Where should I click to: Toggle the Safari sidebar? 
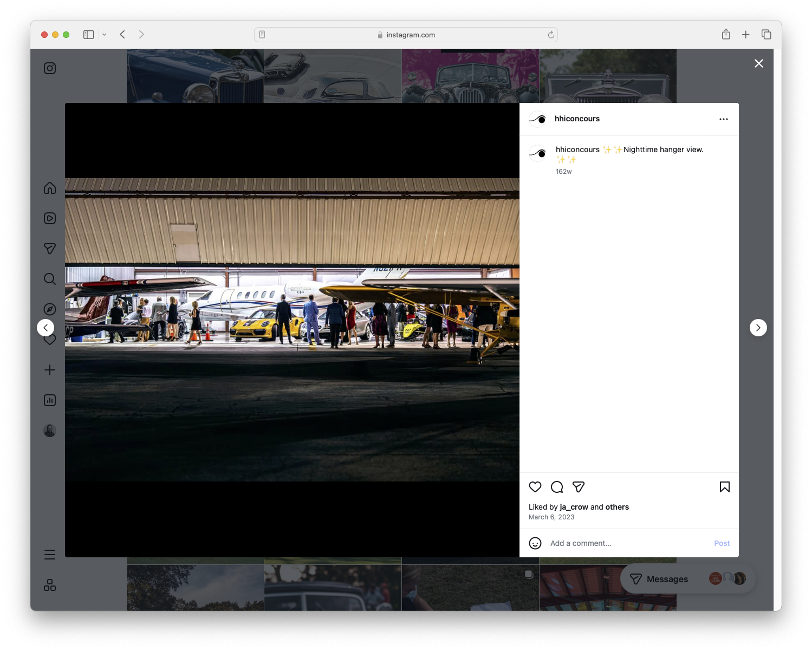87,34
